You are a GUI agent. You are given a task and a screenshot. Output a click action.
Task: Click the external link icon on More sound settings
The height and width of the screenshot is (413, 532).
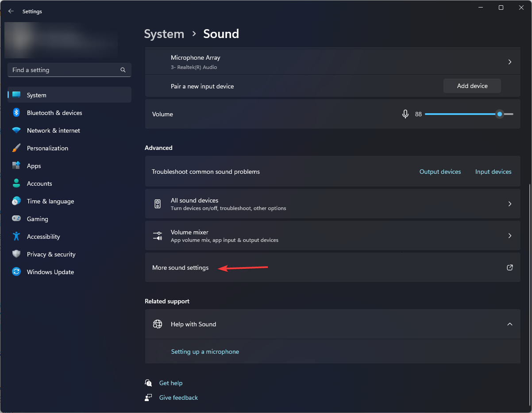pyautogui.click(x=510, y=268)
